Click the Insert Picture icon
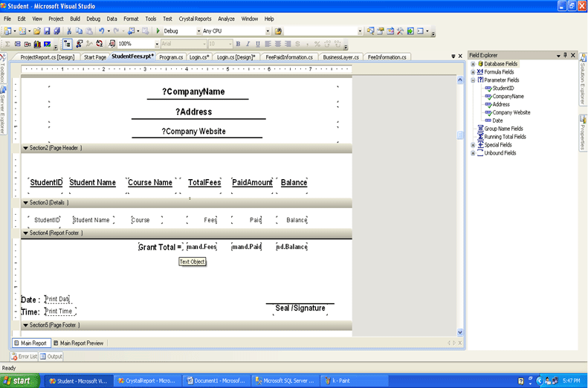The height and width of the screenshot is (388, 588). [x=48, y=45]
